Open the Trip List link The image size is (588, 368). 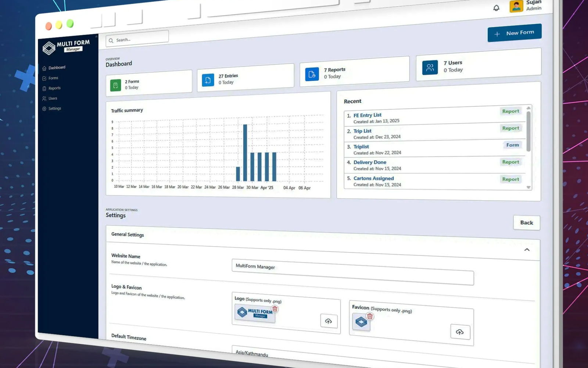pos(362,131)
